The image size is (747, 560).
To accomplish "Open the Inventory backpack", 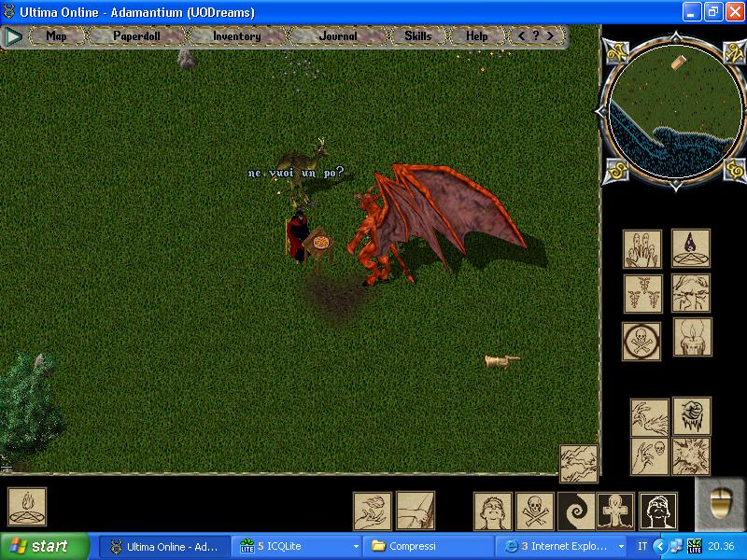I will [x=237, y=36].
